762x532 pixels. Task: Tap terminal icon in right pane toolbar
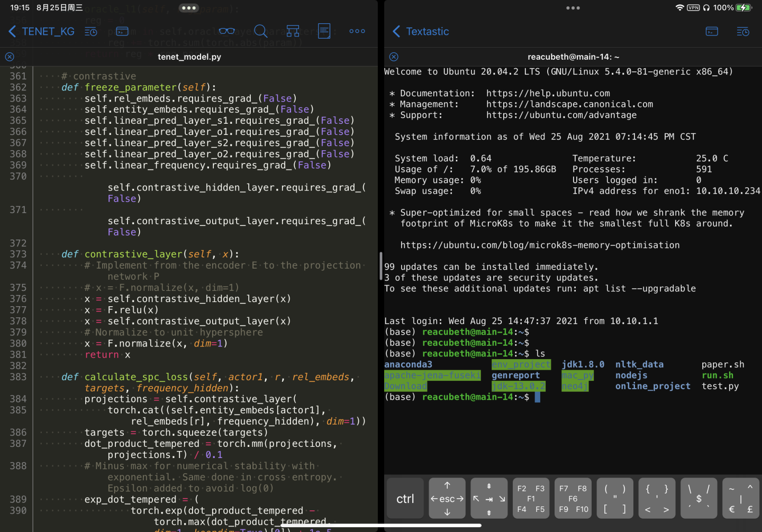tap(712, 32)
